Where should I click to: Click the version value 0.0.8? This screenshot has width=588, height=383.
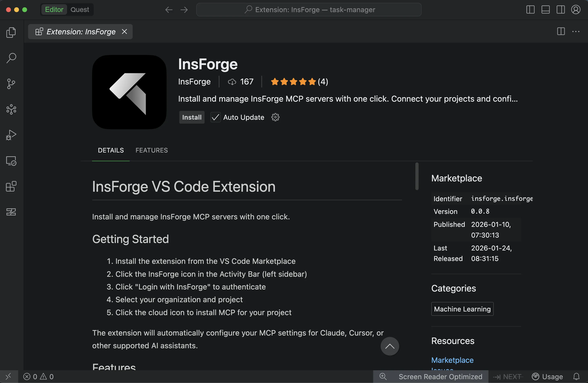pos(480,211)
